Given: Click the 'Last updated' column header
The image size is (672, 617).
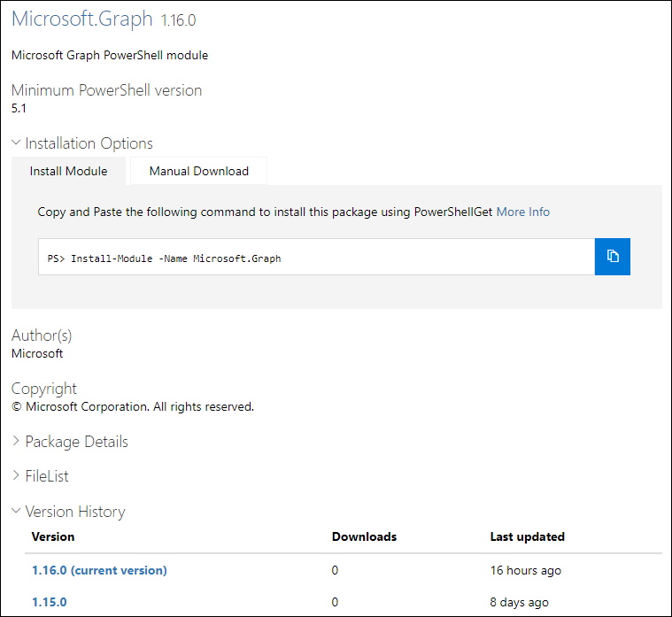Looking at the screenshot, I should coord(527,536).
